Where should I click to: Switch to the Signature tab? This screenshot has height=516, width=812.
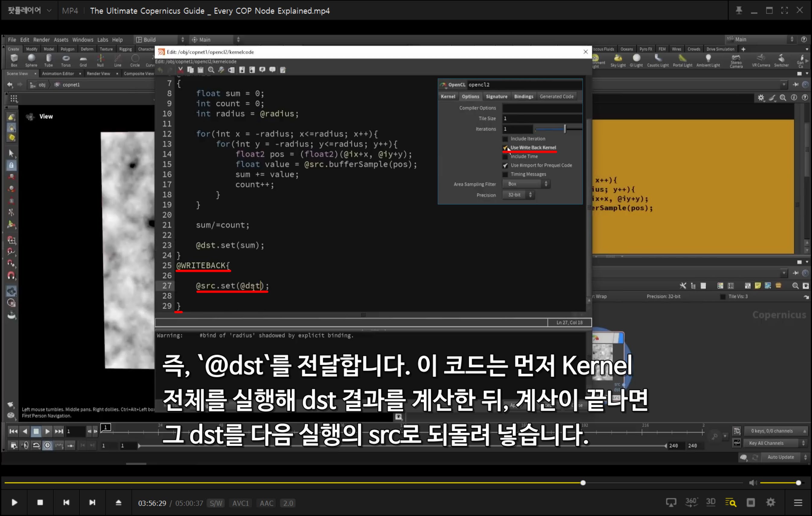pyautogui.click(x=496, y=97)
